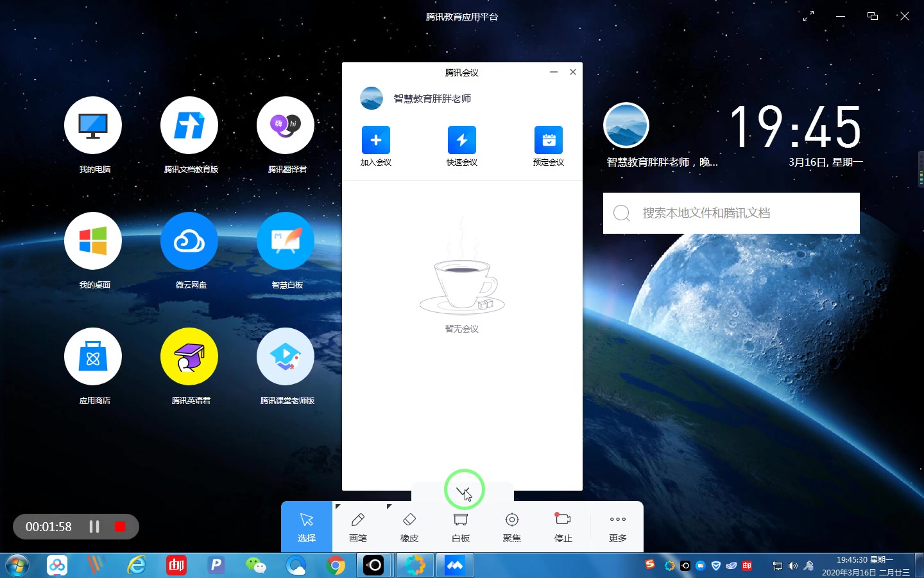Click the taskbar clock 19:45:30
This screenshot has height=578, width=924.
[865, 566]
